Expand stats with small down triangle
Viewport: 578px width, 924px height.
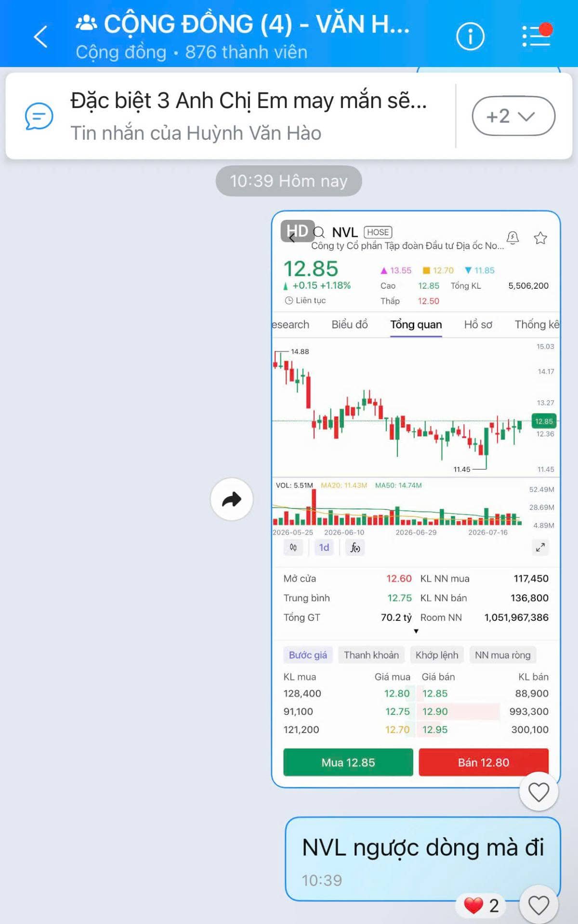click(416, 631)
